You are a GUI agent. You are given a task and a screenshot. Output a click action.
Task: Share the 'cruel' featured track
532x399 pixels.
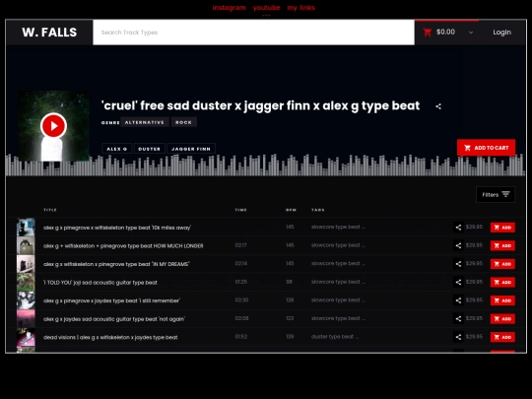[438, 106]
